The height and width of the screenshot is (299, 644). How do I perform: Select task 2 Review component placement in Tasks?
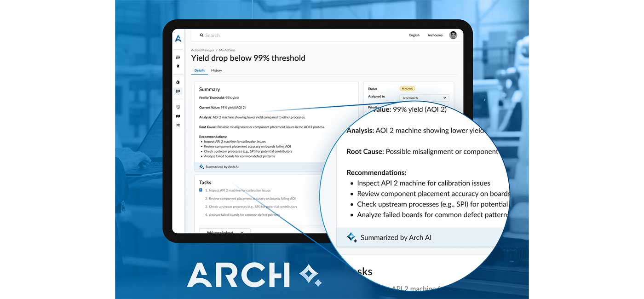coord(250,198)
